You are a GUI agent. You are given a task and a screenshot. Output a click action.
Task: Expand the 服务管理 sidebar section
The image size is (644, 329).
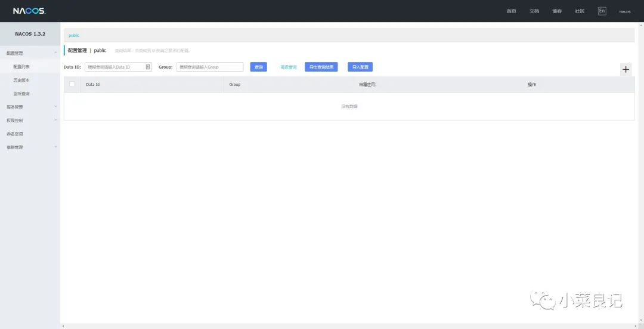pos(30,107)
